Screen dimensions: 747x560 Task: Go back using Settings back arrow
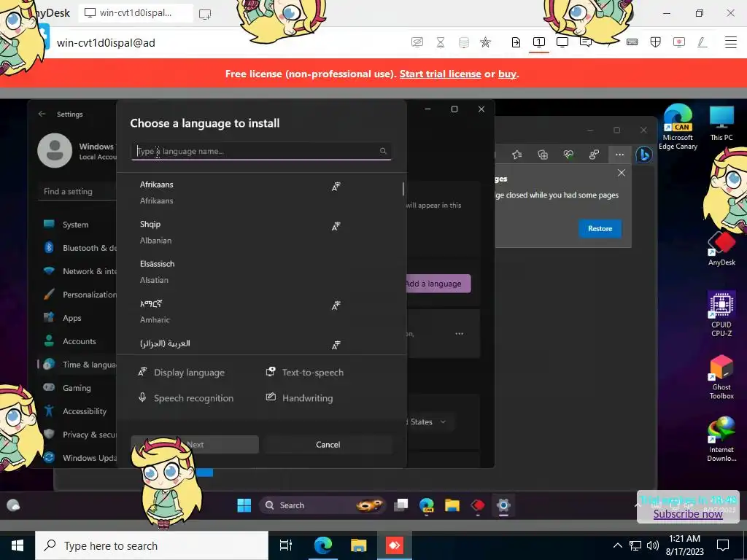(x=42, y=114)
